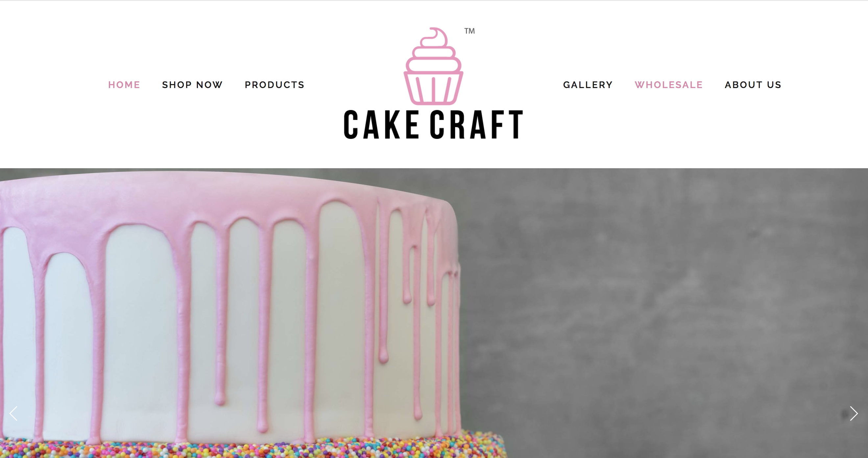Click the pink cupcake logo icon

point(433,66)
